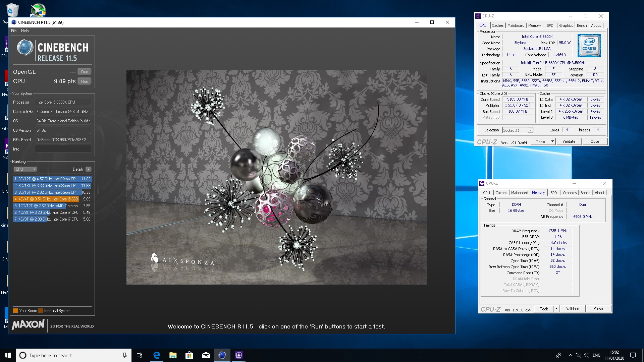The width and height of the screenshot is (644, 362).
Task: Open Windows Start menu
Action: [x=8, y=355]
